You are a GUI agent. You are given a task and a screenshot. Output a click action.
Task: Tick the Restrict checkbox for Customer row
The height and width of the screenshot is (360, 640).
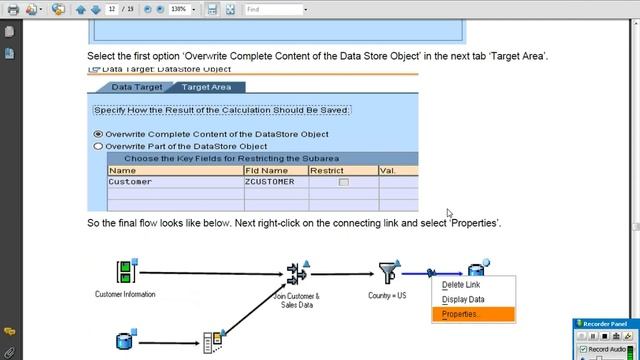tap(344, 182)
